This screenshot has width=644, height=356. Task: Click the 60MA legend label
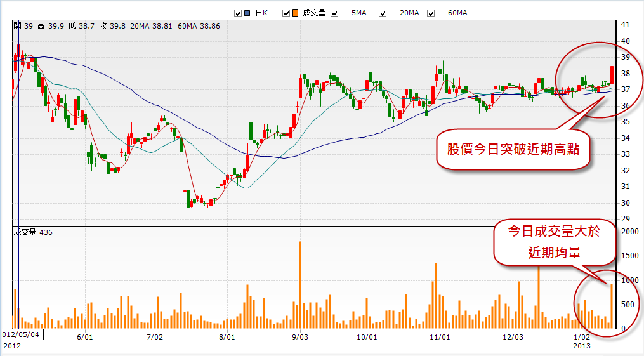point(457,13)
